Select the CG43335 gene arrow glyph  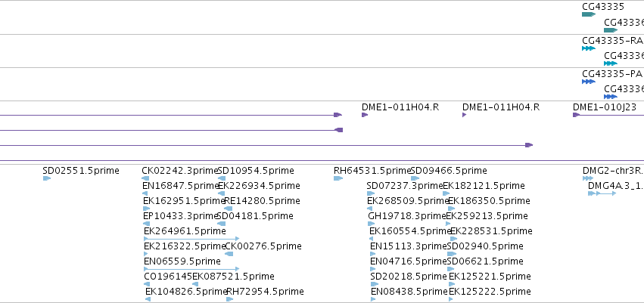pyautogui.click(x=589, y=14)
